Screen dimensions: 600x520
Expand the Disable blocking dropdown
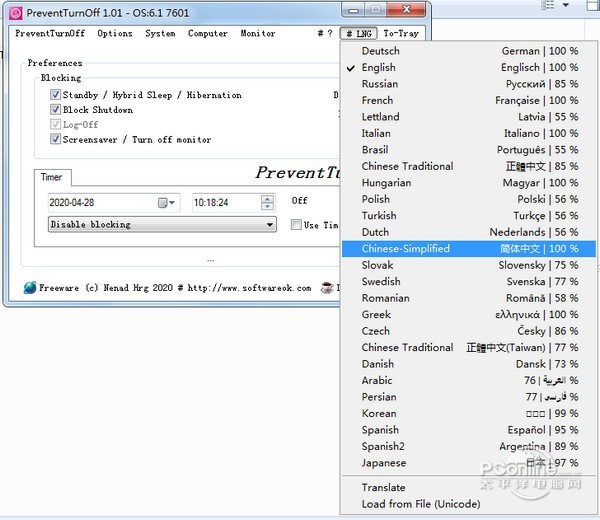pos(162,224)
